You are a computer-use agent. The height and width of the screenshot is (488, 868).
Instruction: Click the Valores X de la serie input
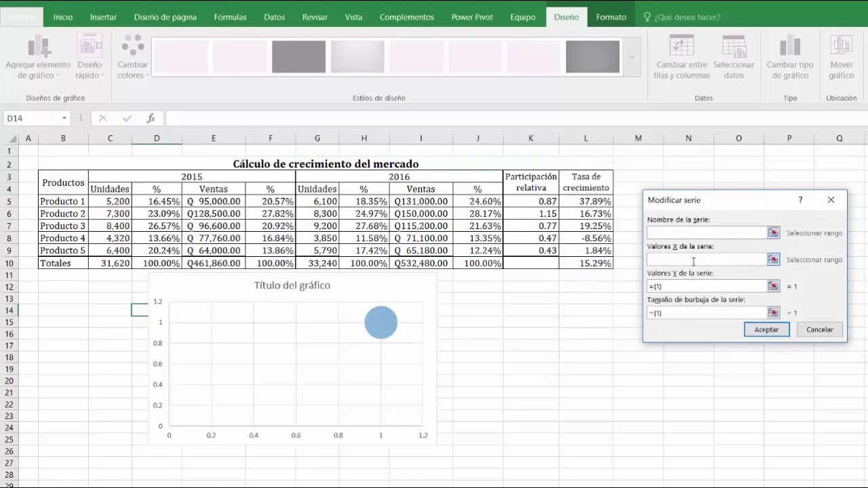click(x=707, y=259)
